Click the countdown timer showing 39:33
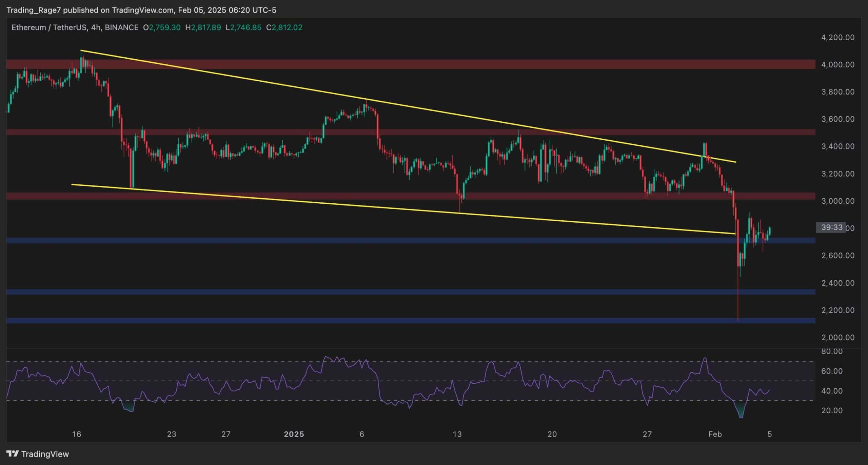 [x=830, y=227]
